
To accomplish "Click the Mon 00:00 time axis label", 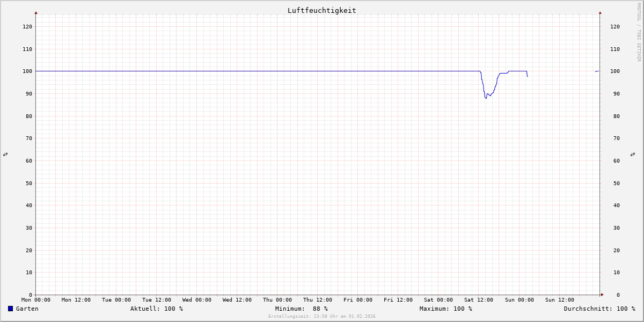I will point(36,300).
